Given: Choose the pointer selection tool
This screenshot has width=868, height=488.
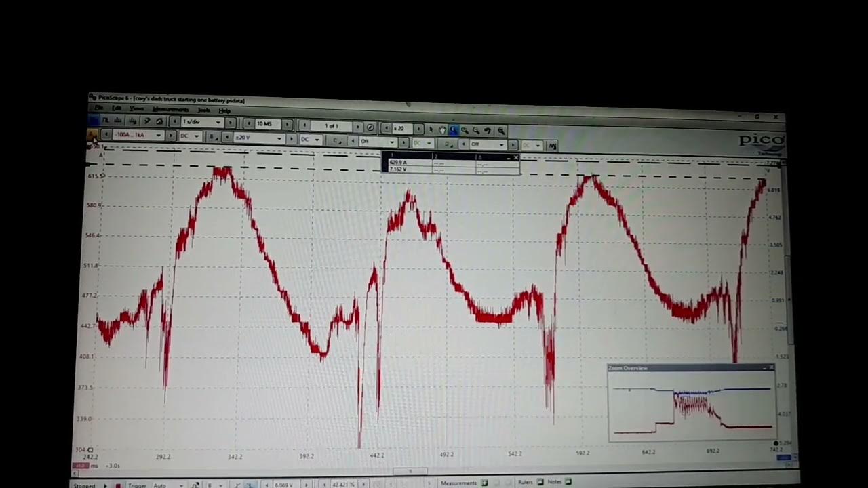Looking at the screenshot, I should click(431, 129).
